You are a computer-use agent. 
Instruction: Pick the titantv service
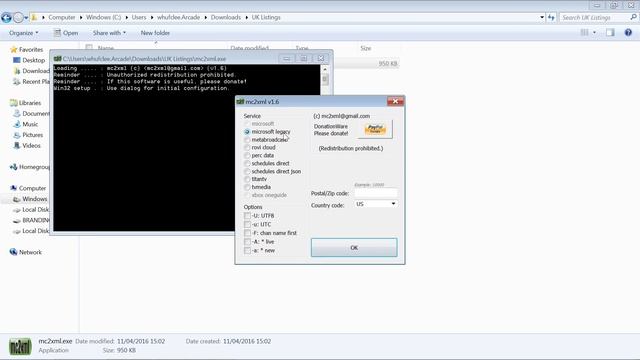[x=247, y=179]
